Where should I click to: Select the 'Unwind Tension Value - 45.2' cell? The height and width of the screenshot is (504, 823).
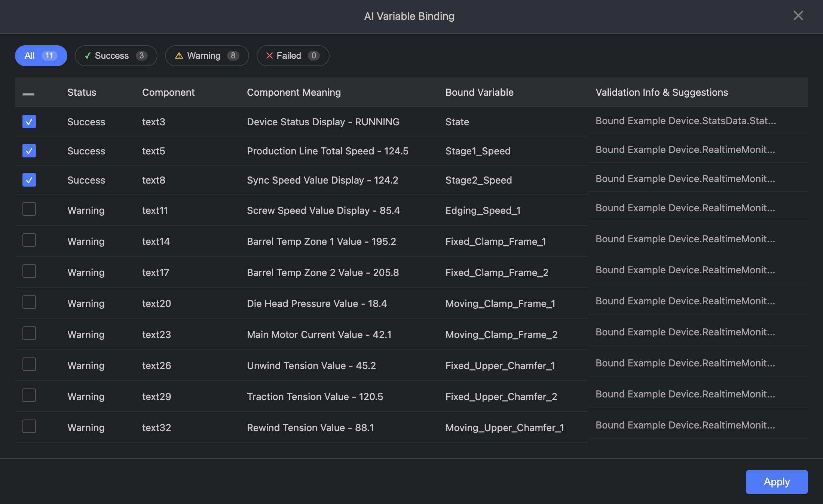[311, 366]
